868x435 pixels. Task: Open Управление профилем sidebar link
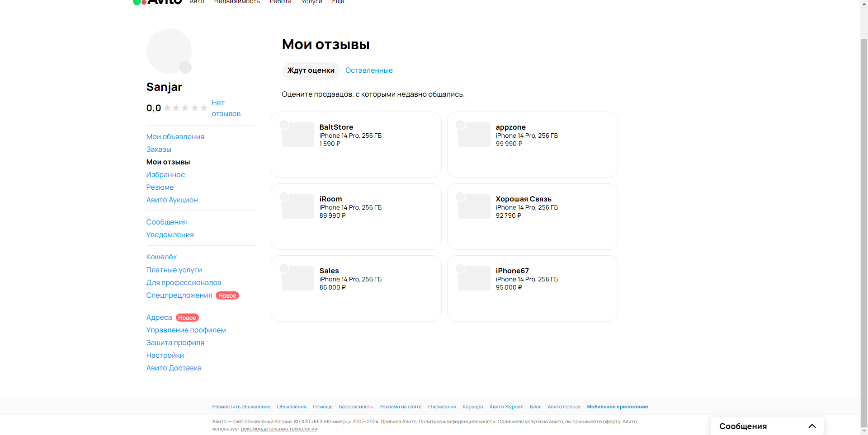click(186, 330)
